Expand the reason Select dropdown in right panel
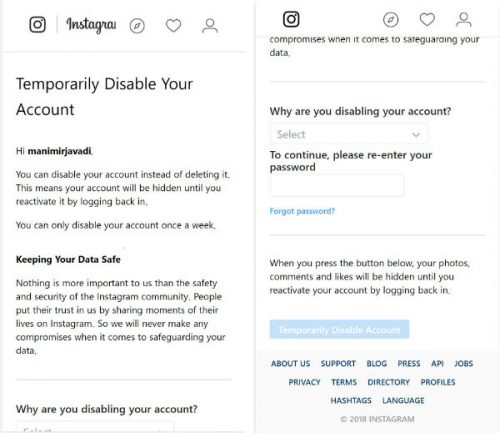 tap(349, 134)
